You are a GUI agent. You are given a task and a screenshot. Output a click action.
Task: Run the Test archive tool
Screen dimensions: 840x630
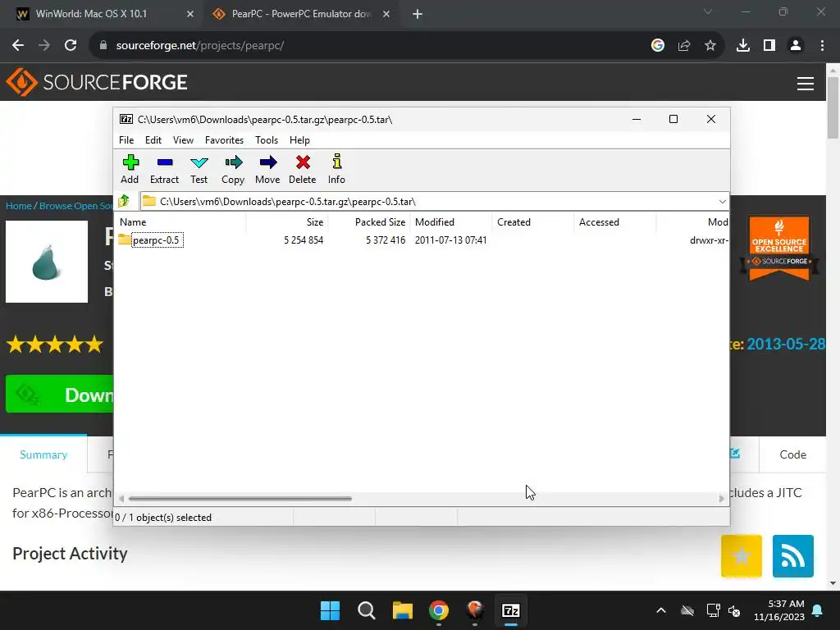(x=199, y=169)
